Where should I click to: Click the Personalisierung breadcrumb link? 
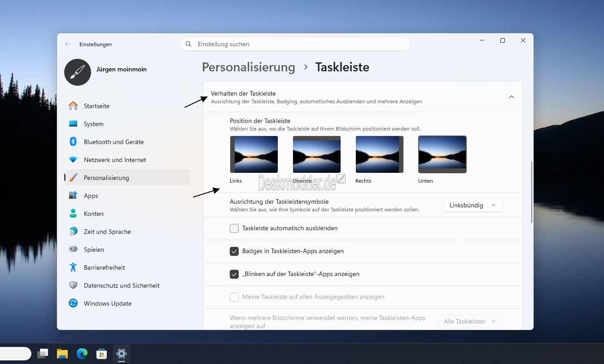(x=249, y=67)
